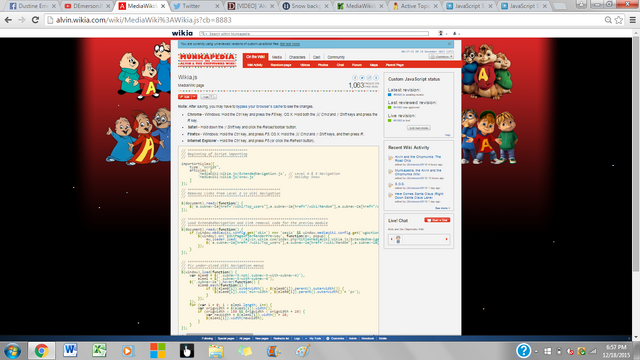The image size is (640, 360).
Task: Switch to the Dustine Facebook tab
Action: point(32,6)
